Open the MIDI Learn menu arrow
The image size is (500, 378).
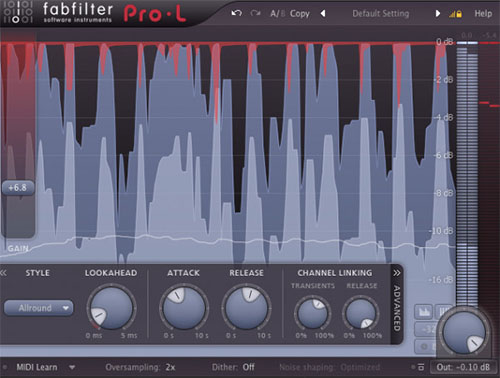(72, 367)
